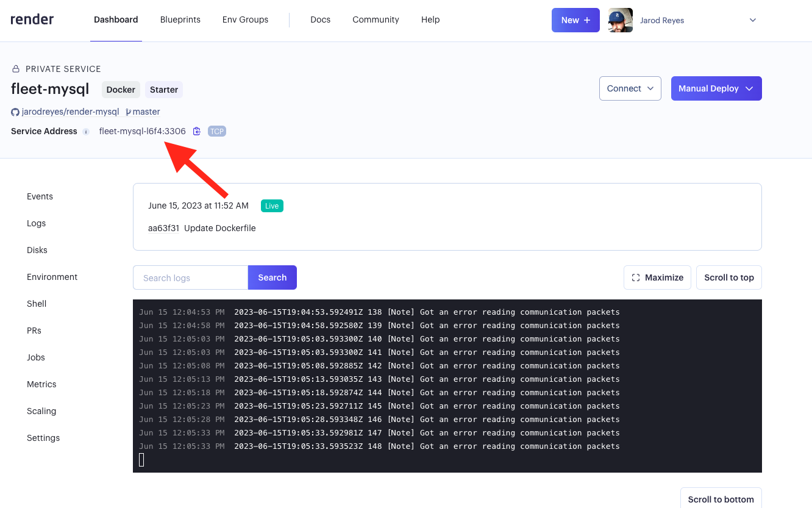The width and height of the screenshot is (812, 508).
Task: Select Logs in the sidebar
Action: pos(36,223)
